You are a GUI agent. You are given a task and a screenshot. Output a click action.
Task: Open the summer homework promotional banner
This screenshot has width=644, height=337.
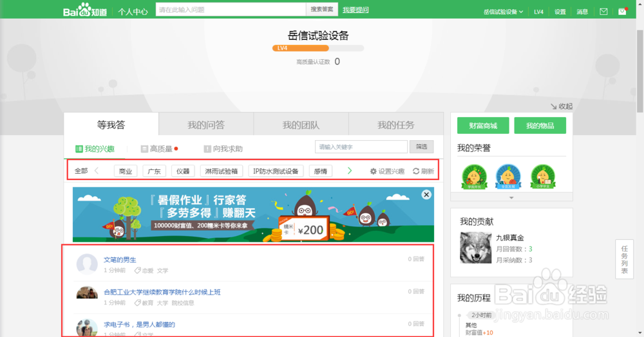(253, 214)
